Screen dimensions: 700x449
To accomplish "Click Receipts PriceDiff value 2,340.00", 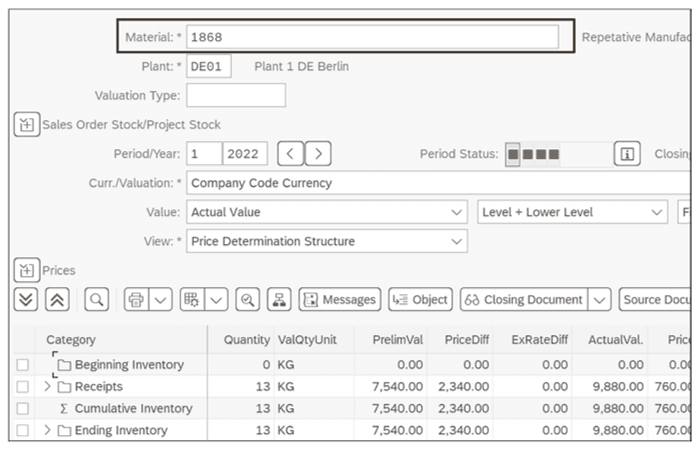I will click(463, 387).
